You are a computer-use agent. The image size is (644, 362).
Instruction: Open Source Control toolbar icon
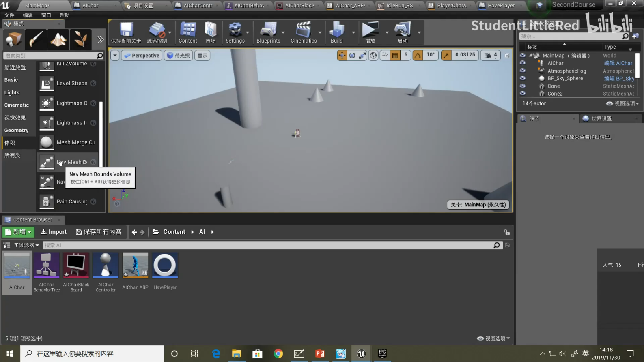point(157,32)
